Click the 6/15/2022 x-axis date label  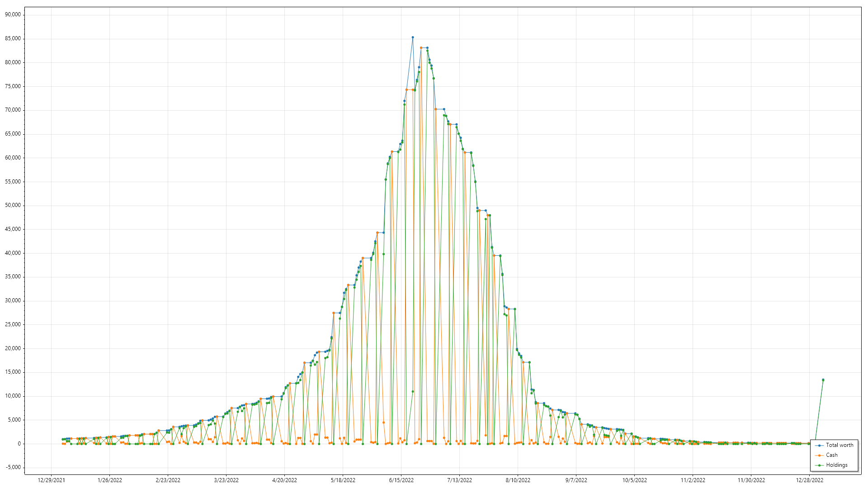[401, 480]
